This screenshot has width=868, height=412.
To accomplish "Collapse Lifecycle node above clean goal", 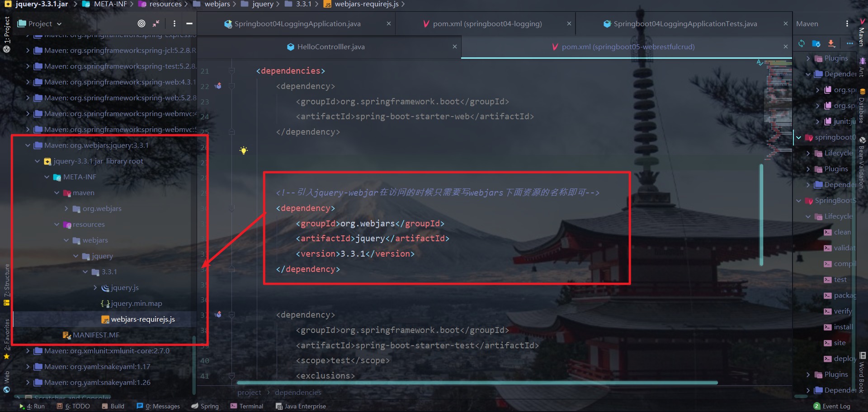I will tap(808, 216).
